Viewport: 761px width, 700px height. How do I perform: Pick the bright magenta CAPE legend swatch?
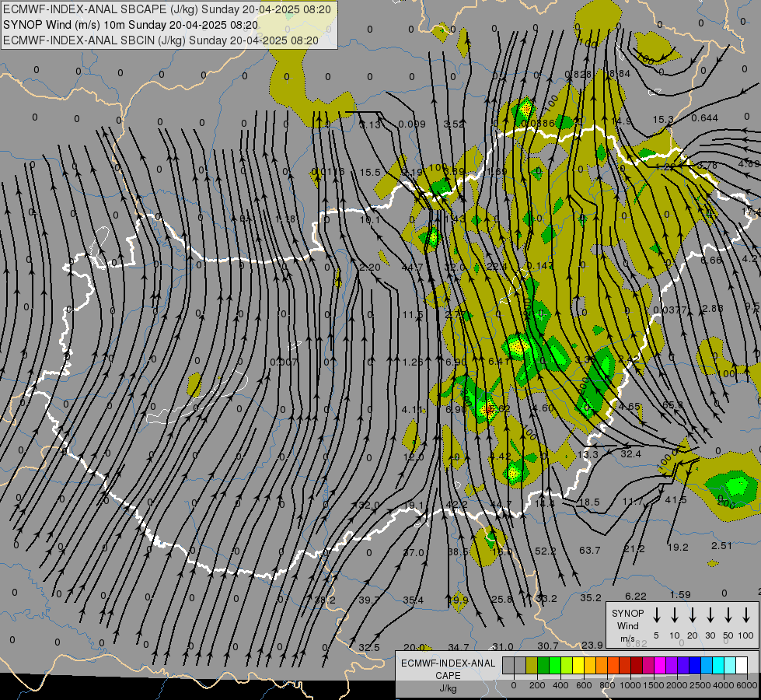click(660, 665)
